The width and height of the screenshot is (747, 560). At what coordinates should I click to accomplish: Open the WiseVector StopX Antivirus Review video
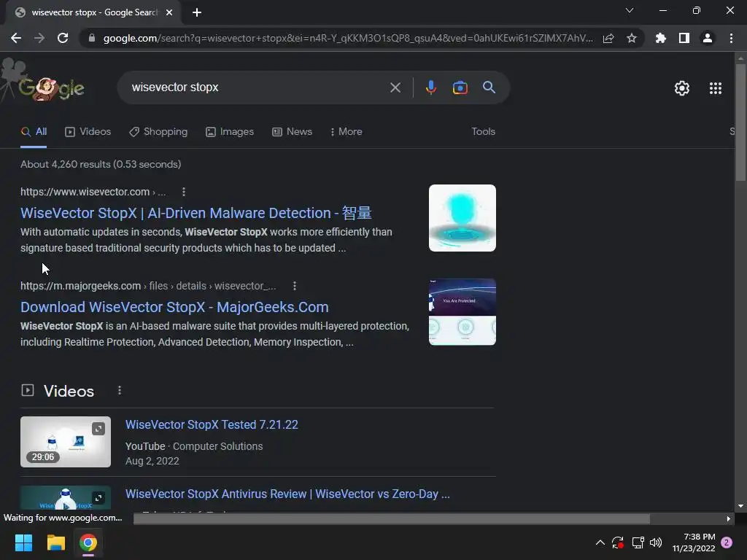287,494
